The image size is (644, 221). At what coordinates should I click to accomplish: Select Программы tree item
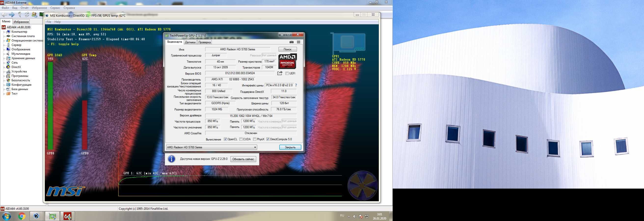point(20,76)
